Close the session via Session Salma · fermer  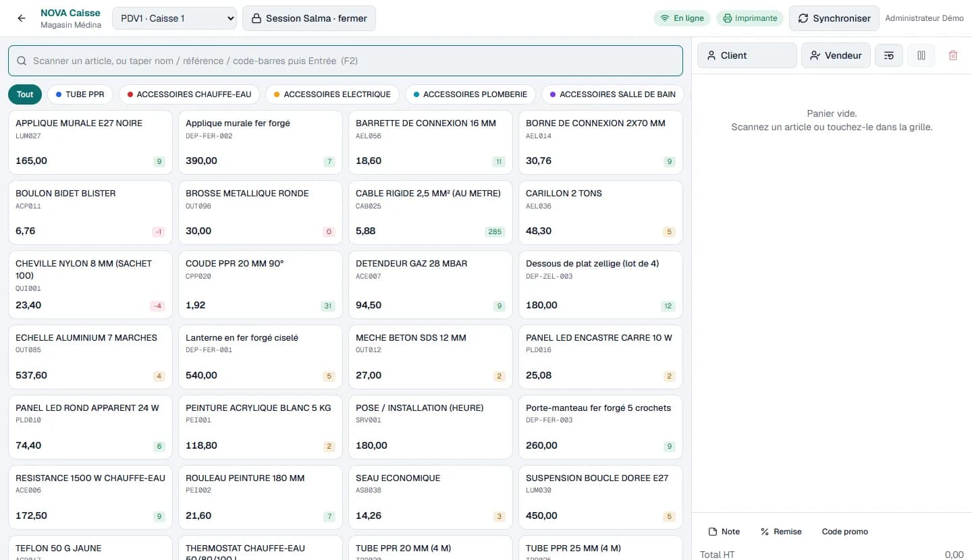[x=309, y=18]
